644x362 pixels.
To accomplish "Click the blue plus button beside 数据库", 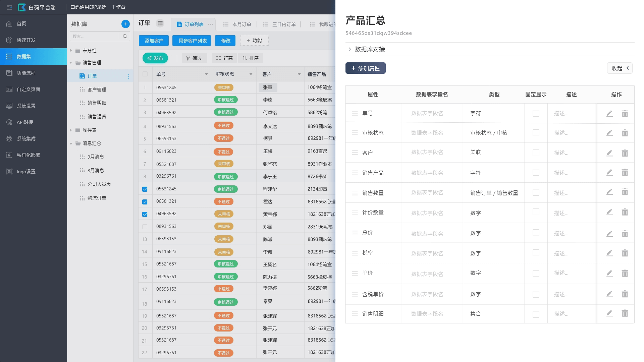I will 125,24.
